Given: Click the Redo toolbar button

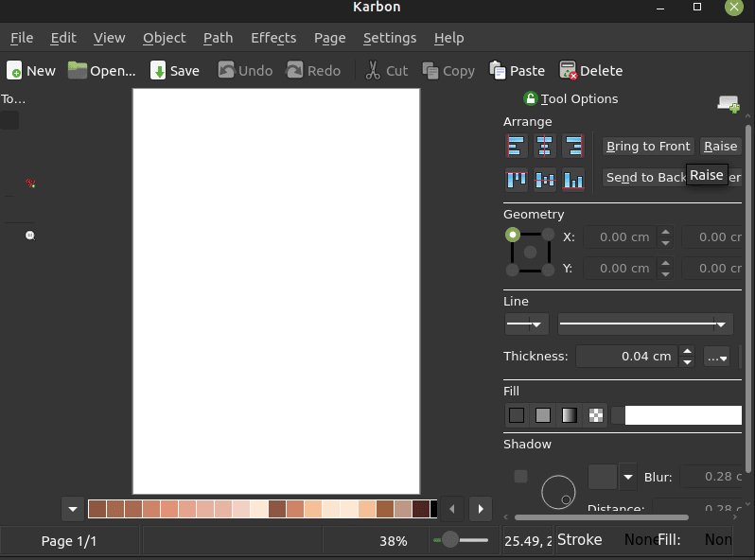Looking at the screenshot, I should click(x=313, y=71).
